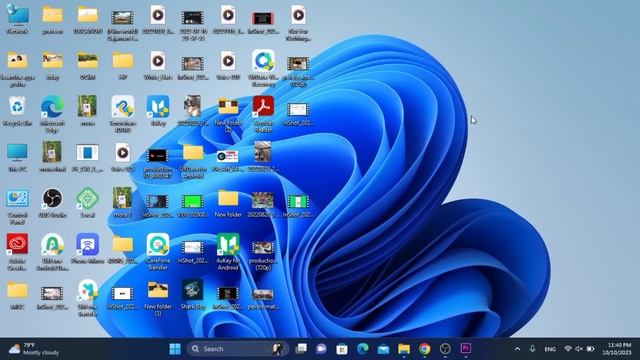The width and height of the screenshot is (640, 360).
Task: Open Wi-Fi network settings in tray
Action: tap(568, 349)
